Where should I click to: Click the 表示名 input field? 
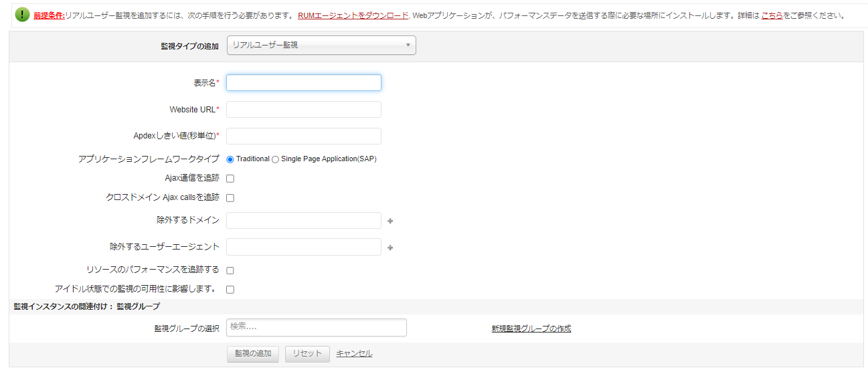click(x=304, y=83)
